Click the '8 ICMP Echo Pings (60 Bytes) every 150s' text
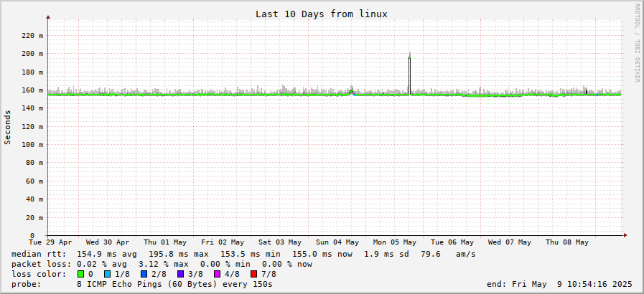This screenshot has height=294, width=644. (x=174, y=284)
